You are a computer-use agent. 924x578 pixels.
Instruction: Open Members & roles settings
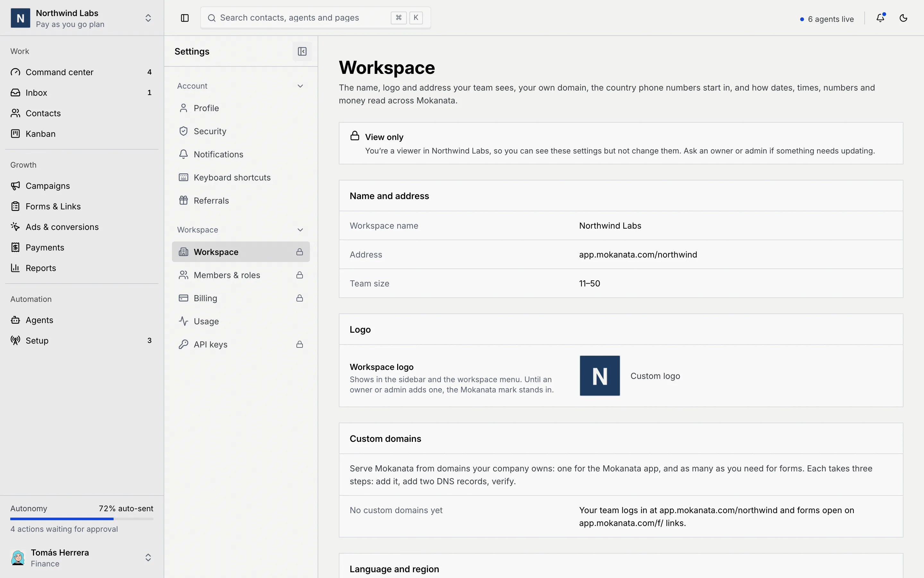click(241, 275)
